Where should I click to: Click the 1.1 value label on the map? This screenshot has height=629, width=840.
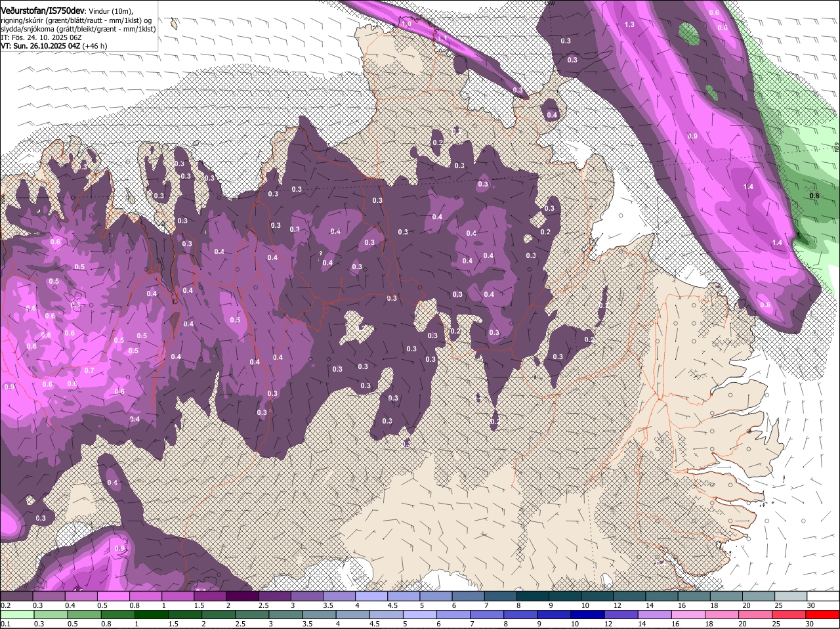tap(442, 39)
